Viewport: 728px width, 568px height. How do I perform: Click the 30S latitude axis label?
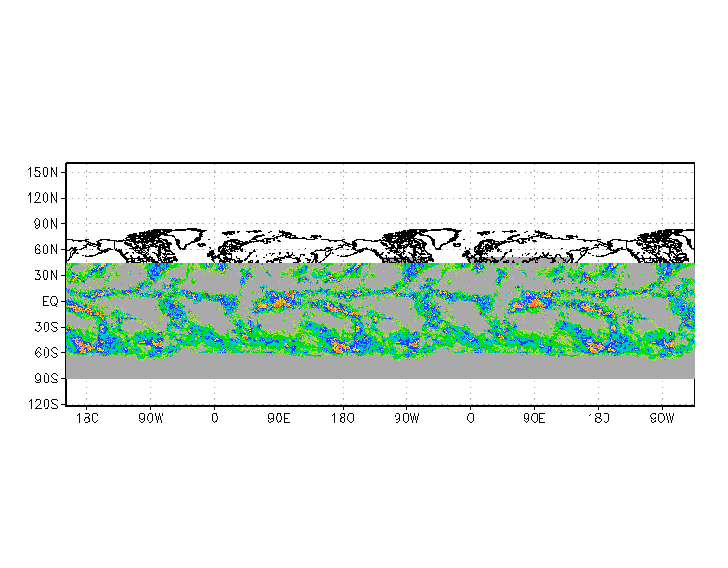45,327
